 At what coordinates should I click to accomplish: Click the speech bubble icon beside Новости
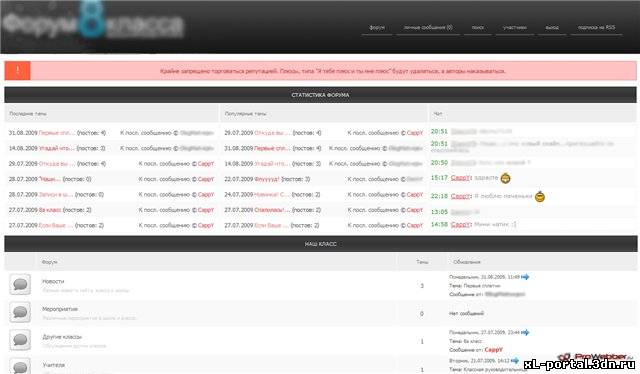coord(20,284)
